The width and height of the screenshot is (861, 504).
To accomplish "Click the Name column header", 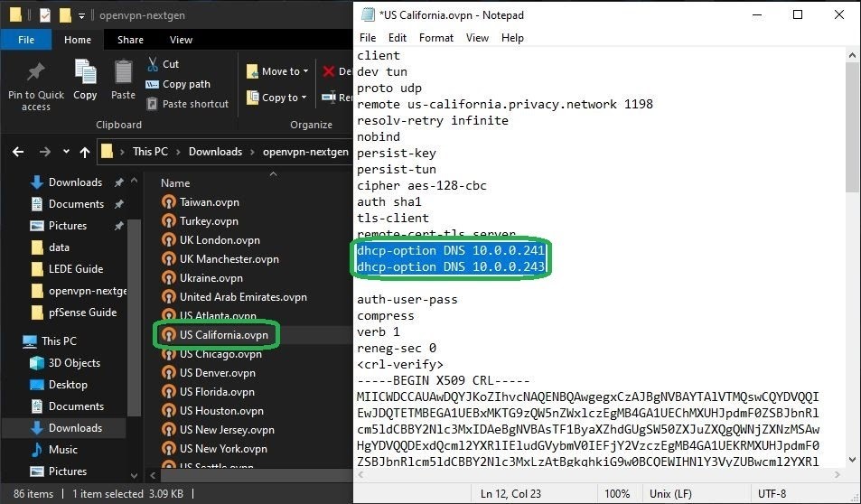I will [x=175, y=183].
